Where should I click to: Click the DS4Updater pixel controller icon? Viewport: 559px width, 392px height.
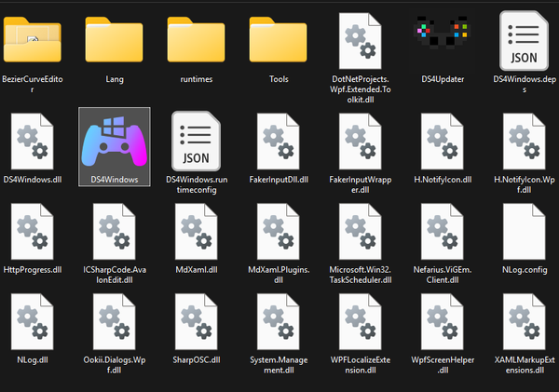click(443, 39)
